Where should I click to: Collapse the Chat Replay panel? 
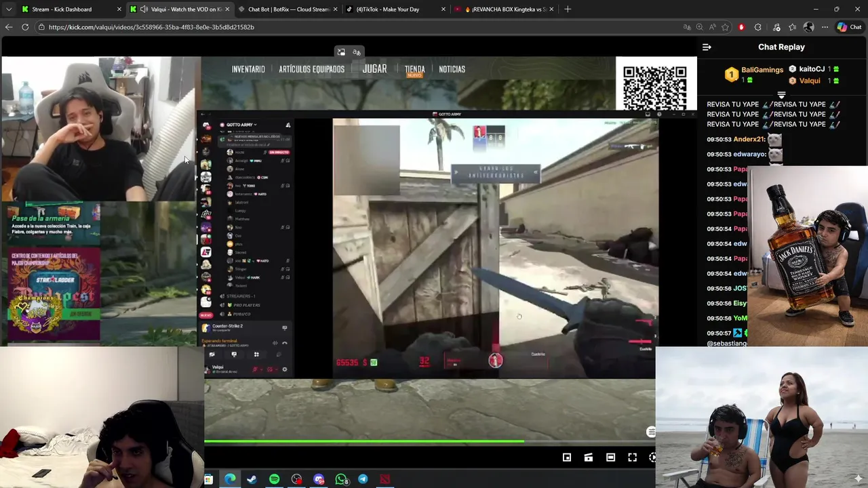tap(707, 47)
